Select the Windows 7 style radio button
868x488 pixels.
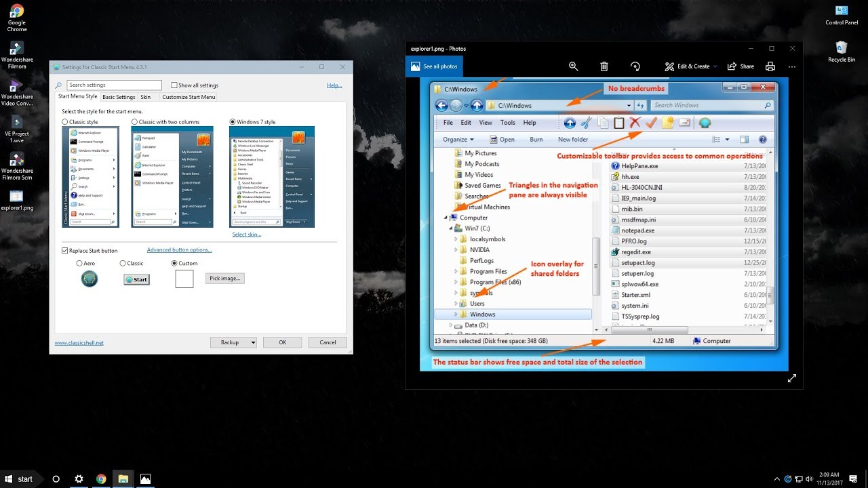coord(233,122)
